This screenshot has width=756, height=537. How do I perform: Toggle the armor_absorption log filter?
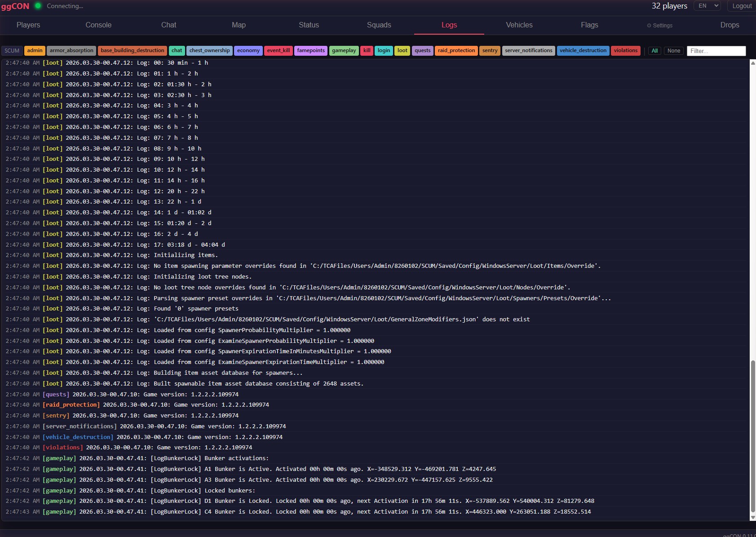click(x=71, y=51)
